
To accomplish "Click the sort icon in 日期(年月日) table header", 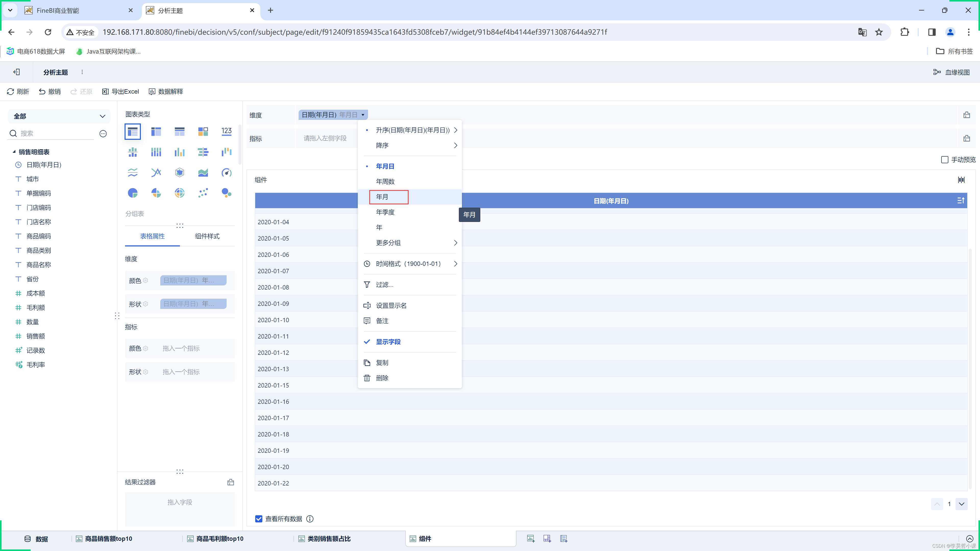I will [961, 201].
